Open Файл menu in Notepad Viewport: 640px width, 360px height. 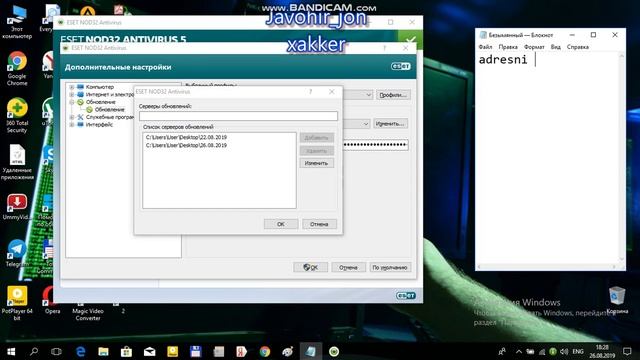coord(485,47)
